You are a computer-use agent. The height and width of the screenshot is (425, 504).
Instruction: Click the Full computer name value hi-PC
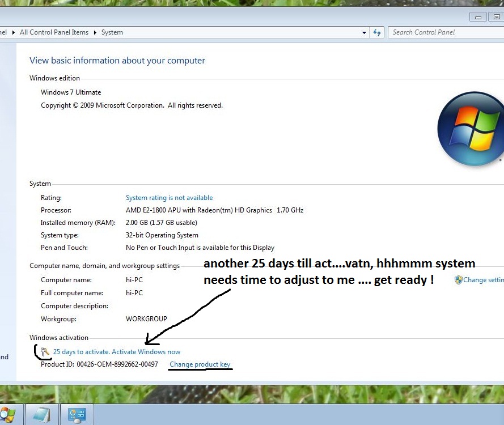click(134, 293)
